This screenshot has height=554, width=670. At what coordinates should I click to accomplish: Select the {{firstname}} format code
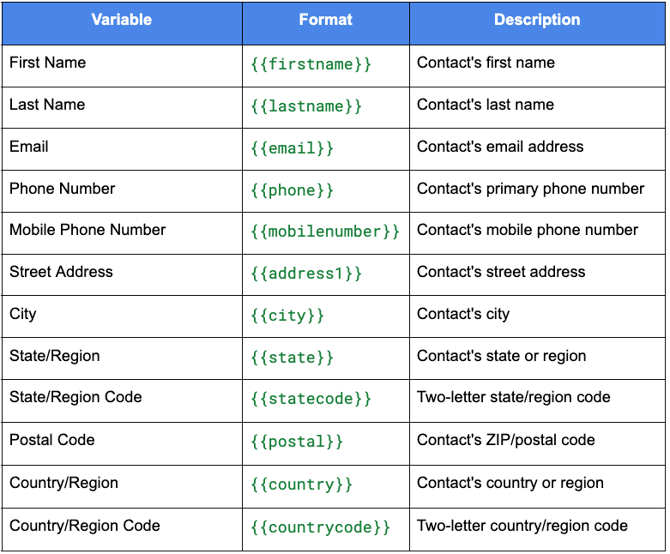(311, 64)
